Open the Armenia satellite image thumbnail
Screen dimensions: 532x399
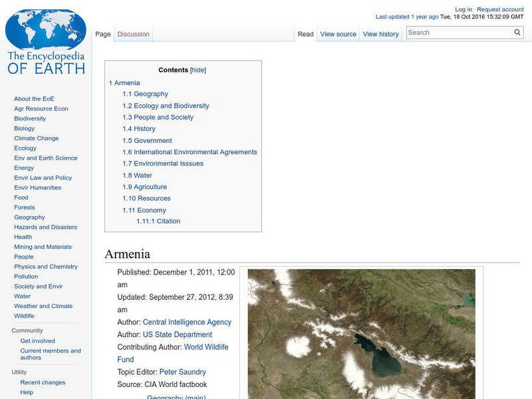(366, 332)
